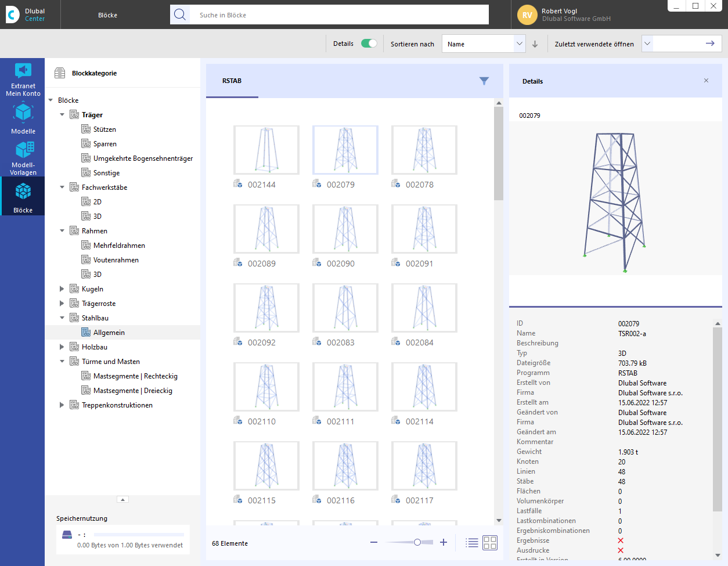
Task: Click the Träger folder icon
Action: [x=74, y=115]
